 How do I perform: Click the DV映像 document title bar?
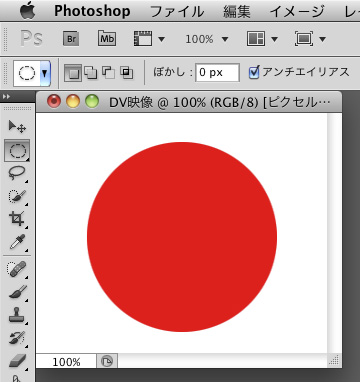coord(189,102)
